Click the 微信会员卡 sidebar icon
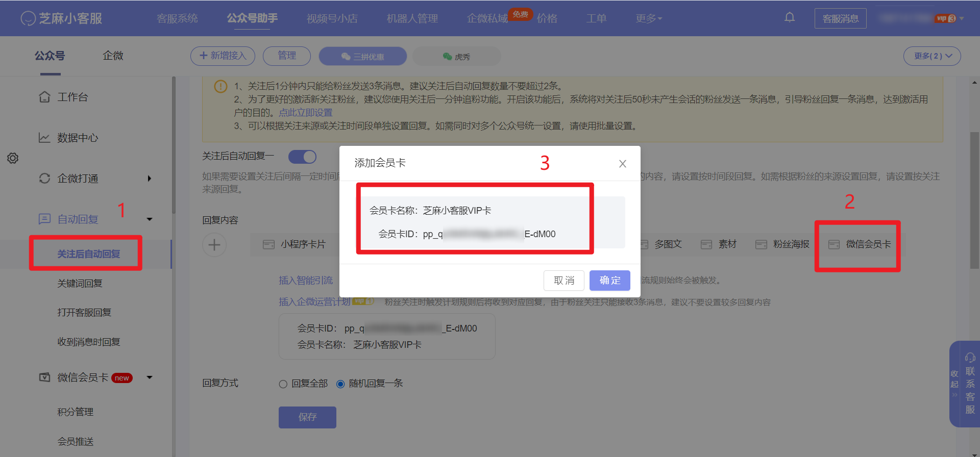Viewport: 980px width, 457px height. click(44, 377)
